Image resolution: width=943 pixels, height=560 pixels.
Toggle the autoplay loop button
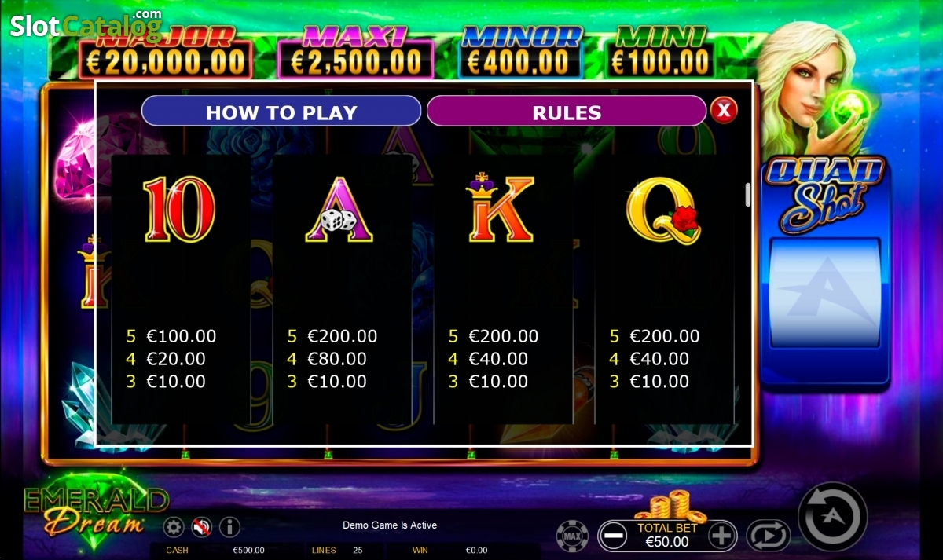[768, 536]
